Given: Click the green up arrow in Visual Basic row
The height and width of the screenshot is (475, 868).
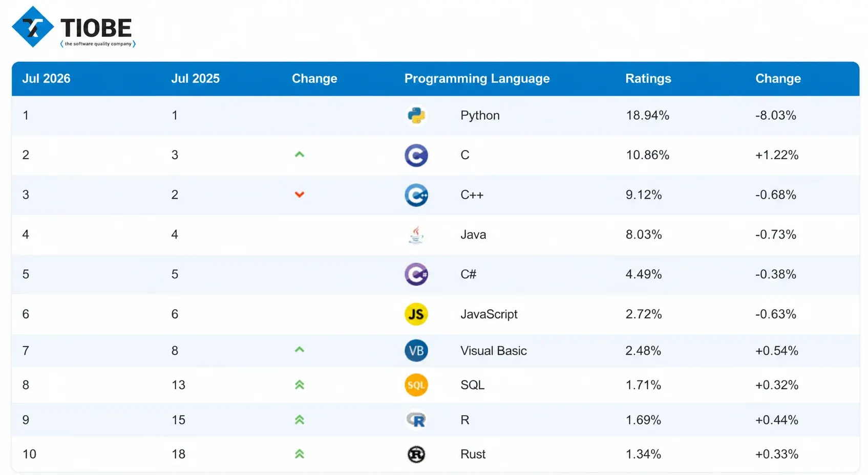Looking at the screenshot, I should (x=300, y=350).
